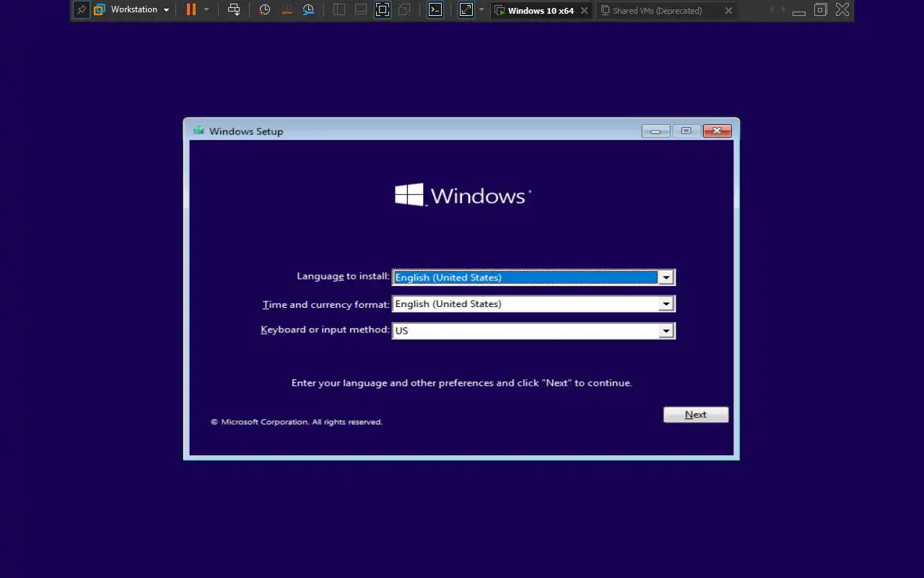Close the Windows Setup dialog

[x=717, y=131]
